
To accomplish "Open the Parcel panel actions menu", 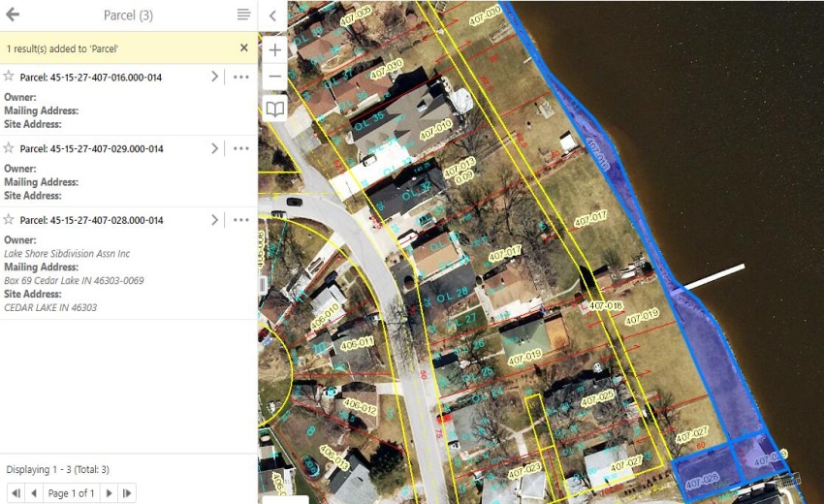I will [243, 15].
